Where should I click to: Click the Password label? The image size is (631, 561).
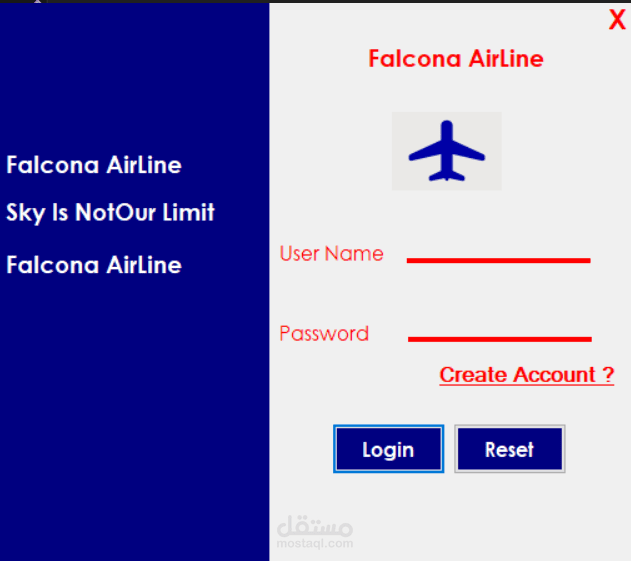[324, 334]
